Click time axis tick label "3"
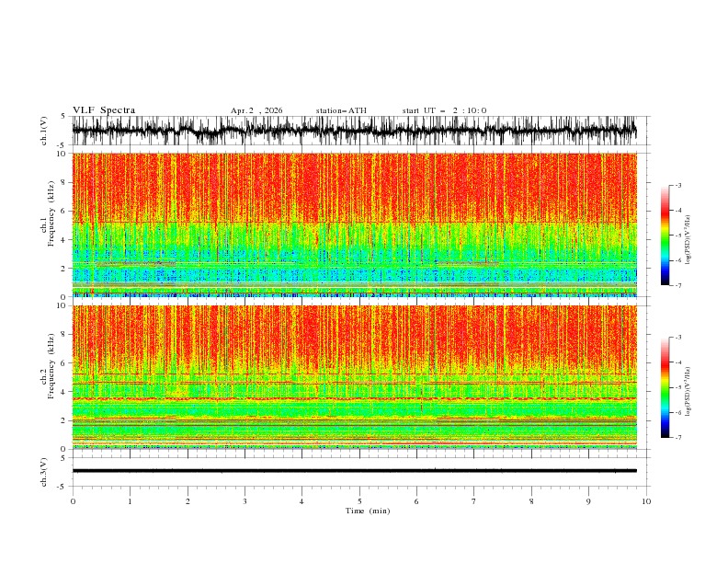 click(x=245, y=501)
